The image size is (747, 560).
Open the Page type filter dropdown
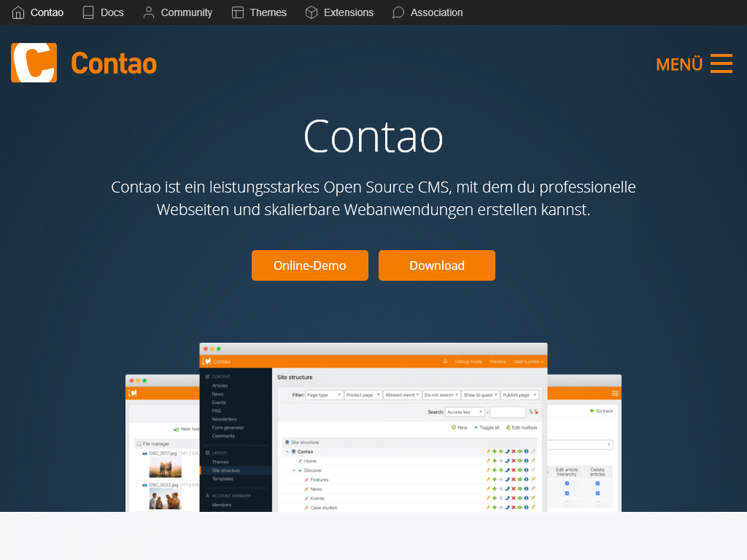(x=323, y=394)
